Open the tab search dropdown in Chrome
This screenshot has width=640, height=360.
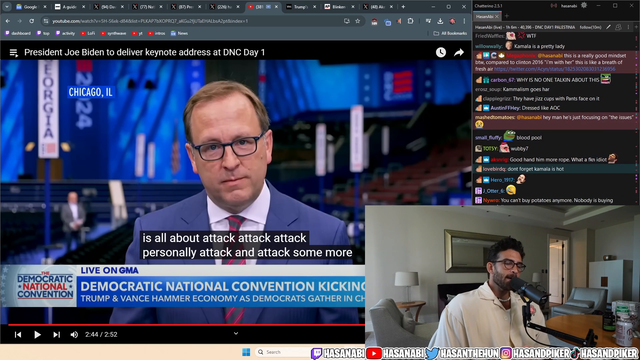coord(7,7)
